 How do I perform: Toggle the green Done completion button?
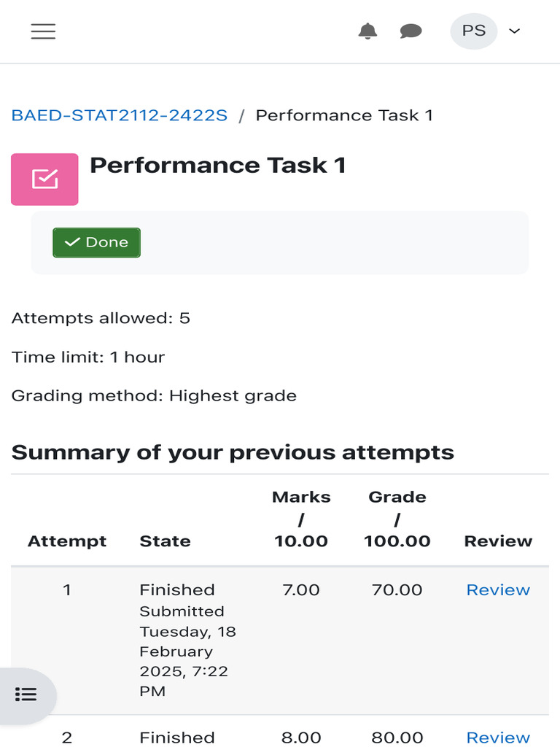97,242
